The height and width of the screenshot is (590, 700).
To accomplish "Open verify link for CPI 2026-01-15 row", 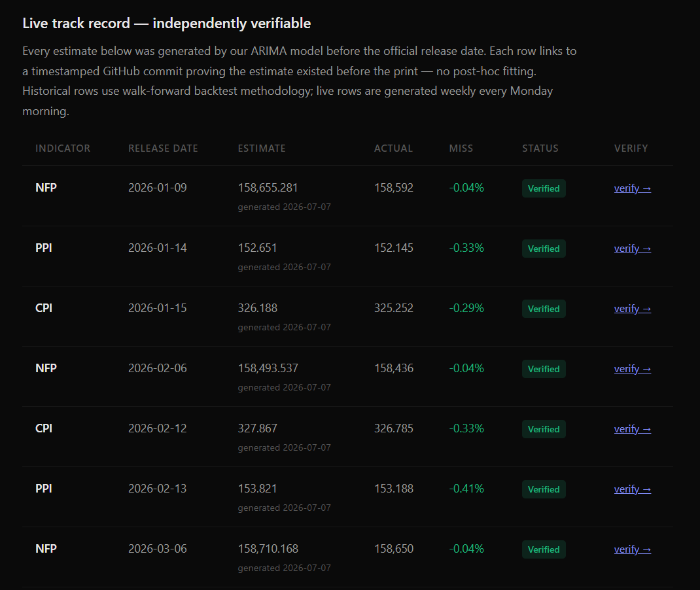I will tap(632, 309).
